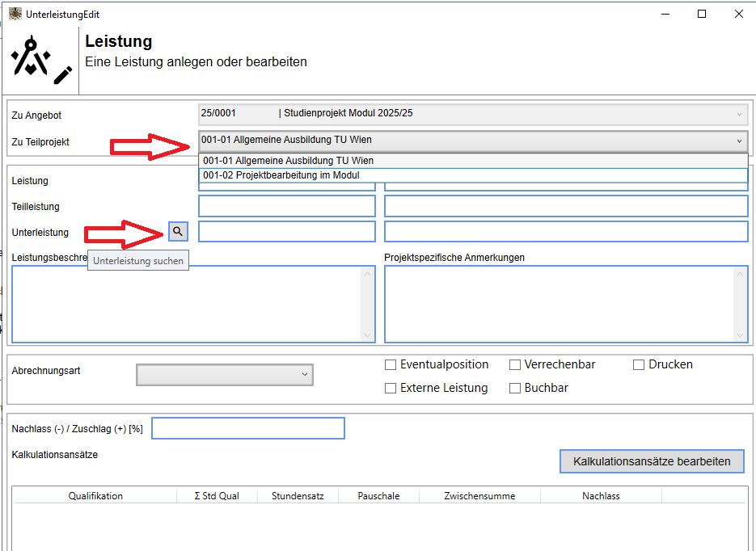Click the Qualifikation column header
This screenshot has height=551, width=756.
[95, 496]
